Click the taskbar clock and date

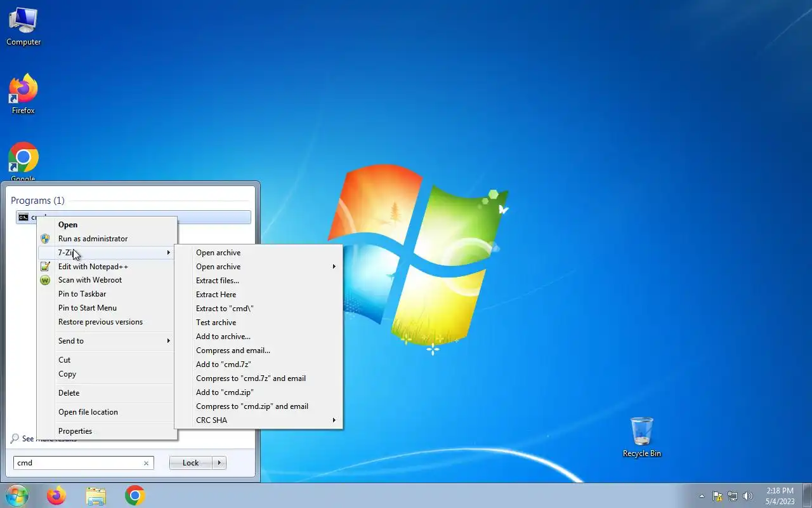[780, 496]
